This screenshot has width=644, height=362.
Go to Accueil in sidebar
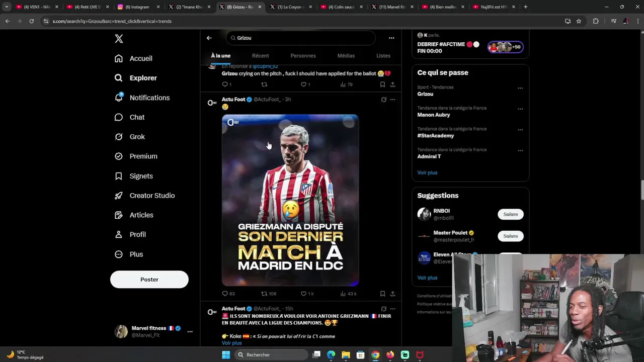pyautogui.click(x=133, y=58)
